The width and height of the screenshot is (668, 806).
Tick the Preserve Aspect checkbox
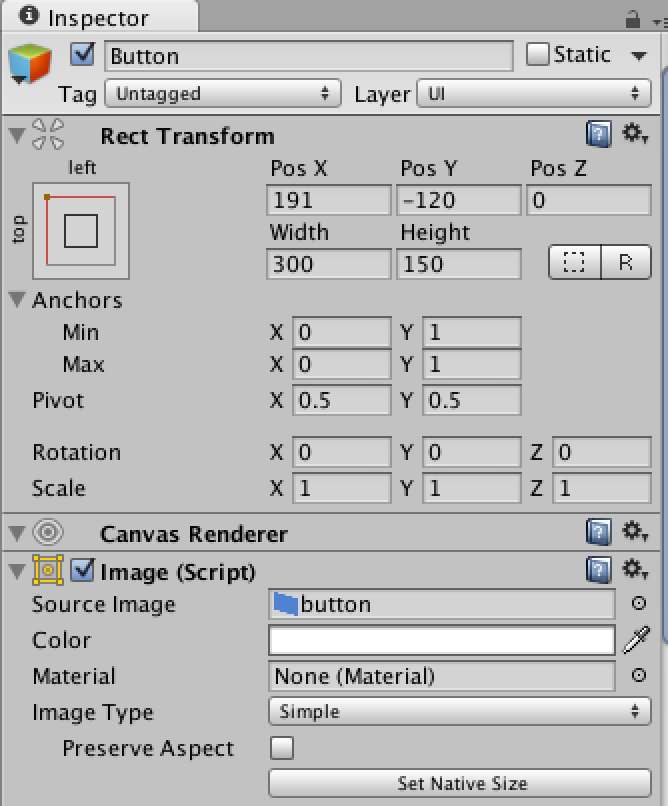[x=282, y=748]
